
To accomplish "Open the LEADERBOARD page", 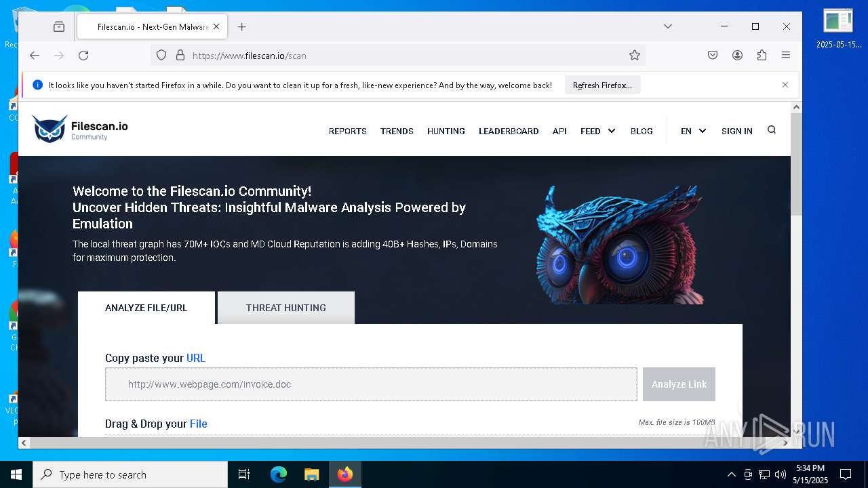I will click(509, 131).
